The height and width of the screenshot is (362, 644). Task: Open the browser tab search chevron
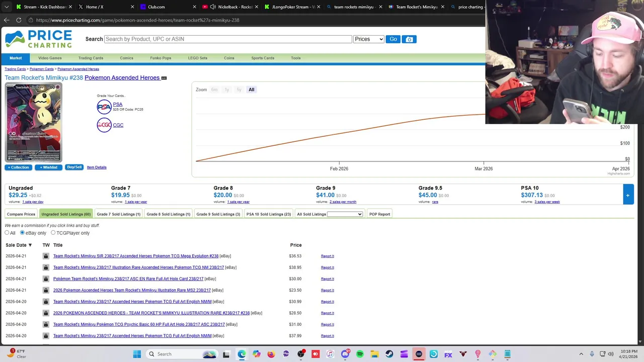pos(7,7)
